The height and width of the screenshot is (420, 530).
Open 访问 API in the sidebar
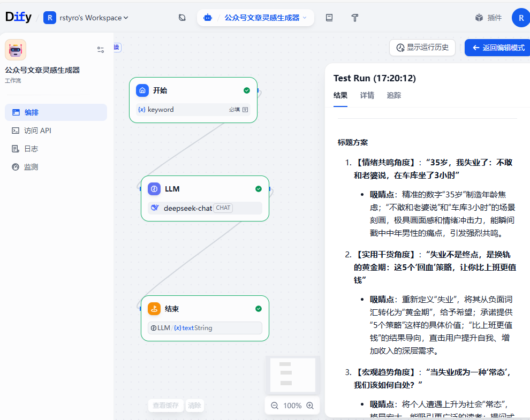tap(37, 131)
